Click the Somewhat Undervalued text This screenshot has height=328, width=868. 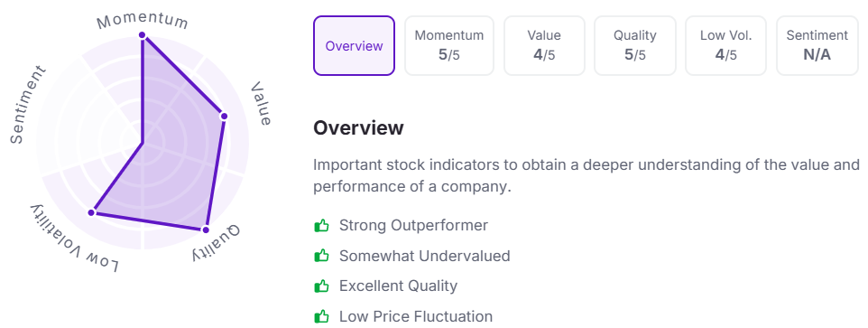click(x=425, y=256)
